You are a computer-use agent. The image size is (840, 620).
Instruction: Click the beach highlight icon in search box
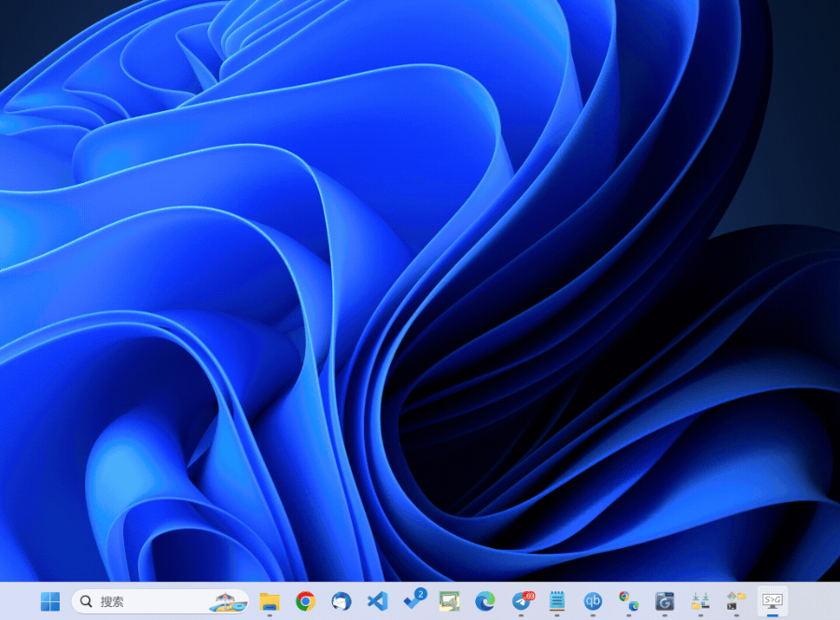point(229,601)
